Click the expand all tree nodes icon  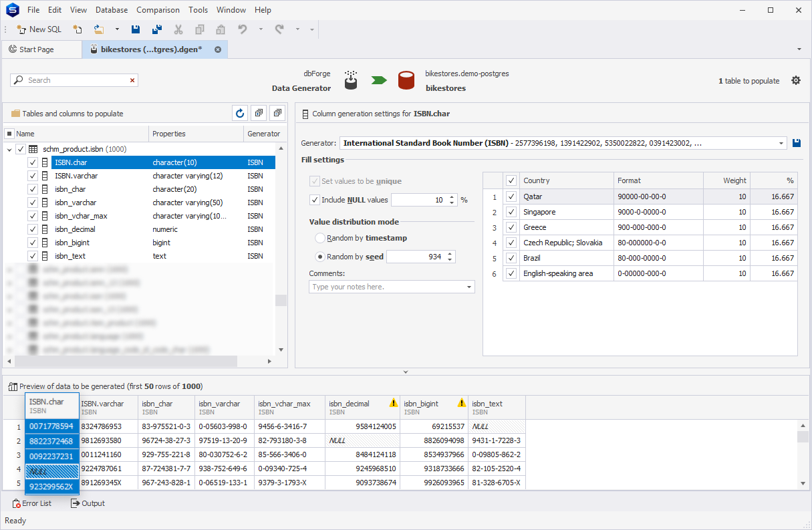(x=259, y=114)
